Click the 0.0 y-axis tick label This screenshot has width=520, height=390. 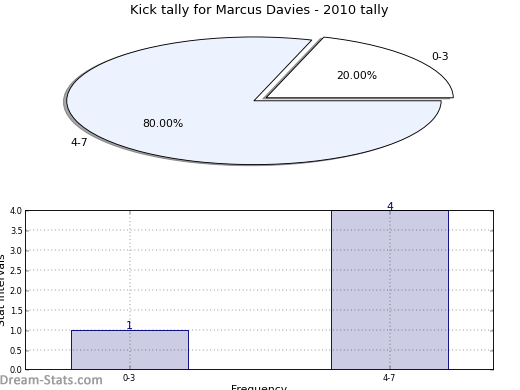point(16,370)
